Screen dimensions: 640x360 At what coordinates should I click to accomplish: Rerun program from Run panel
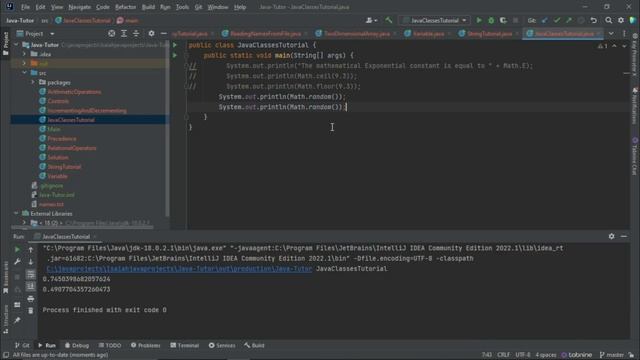tap(17, 249)
